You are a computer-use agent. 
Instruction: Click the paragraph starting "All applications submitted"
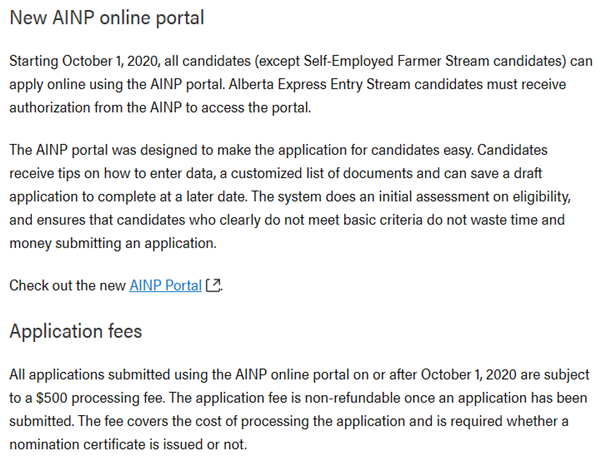coord(298,409)
